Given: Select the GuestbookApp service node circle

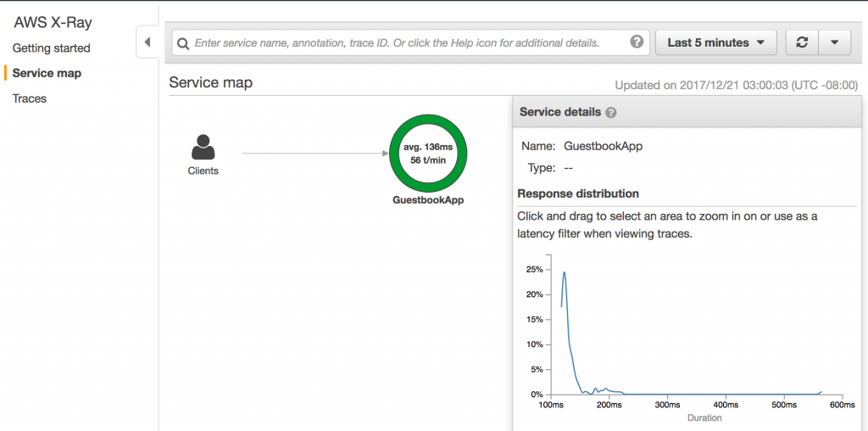Looking at the screenshot, I should click(428, 154).
